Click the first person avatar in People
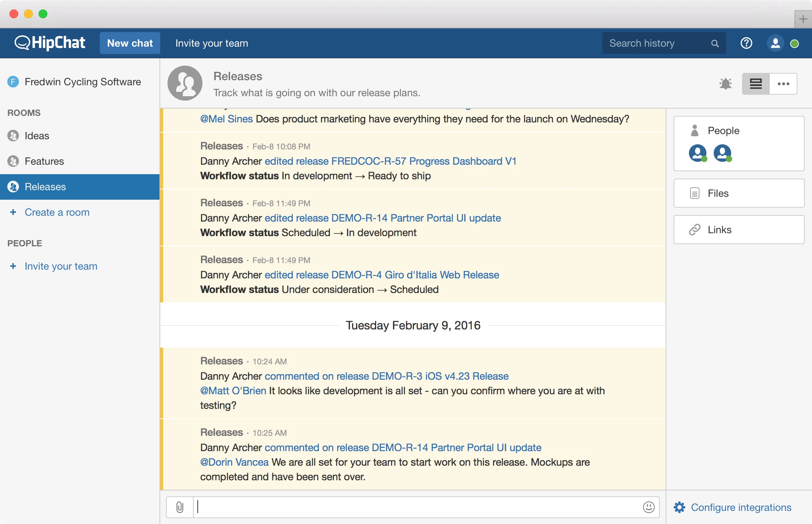The width and height of the screenshot is (812, 524). [697, 153]
